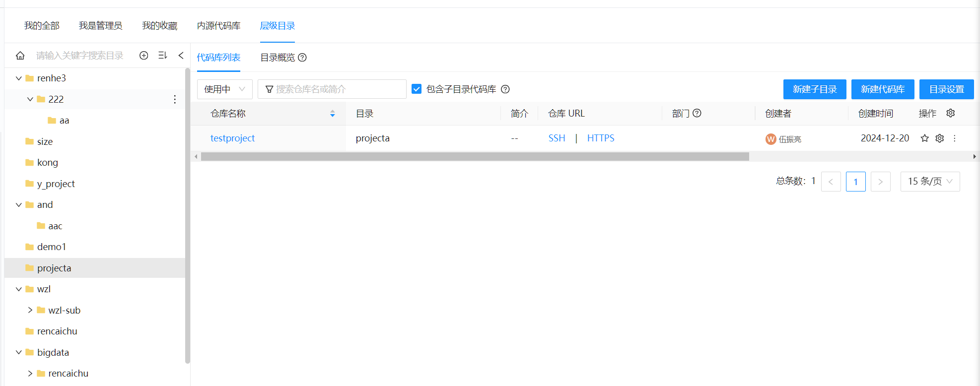Open settings gear for testproject row
This screenshot has height=386, width=980.
click(x=939, y=138)
